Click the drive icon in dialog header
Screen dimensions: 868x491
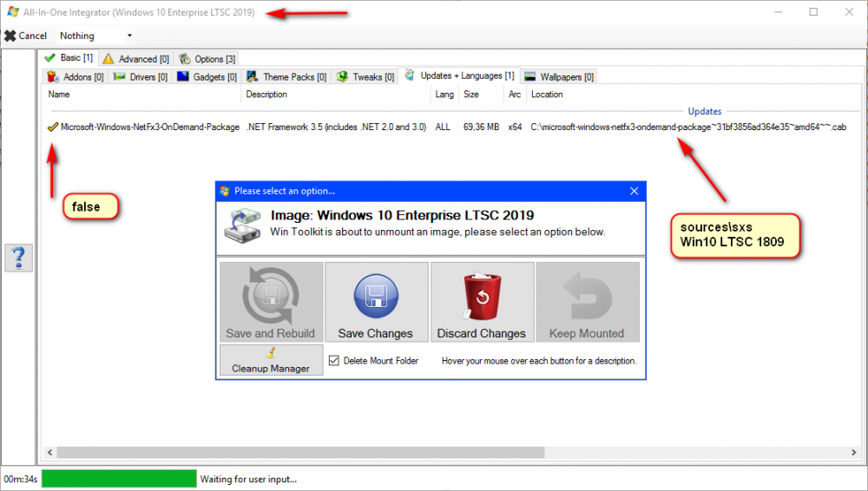pyautogui.click(x=242, y=226)
